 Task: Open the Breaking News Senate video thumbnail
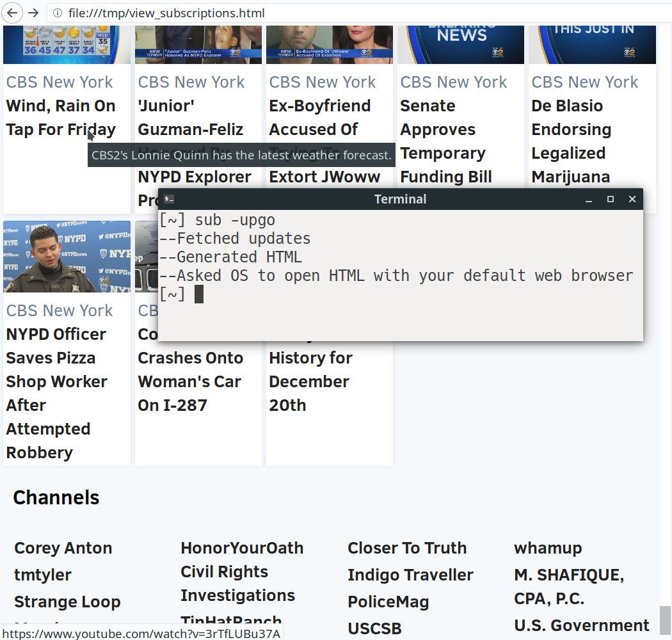point(461,45)
